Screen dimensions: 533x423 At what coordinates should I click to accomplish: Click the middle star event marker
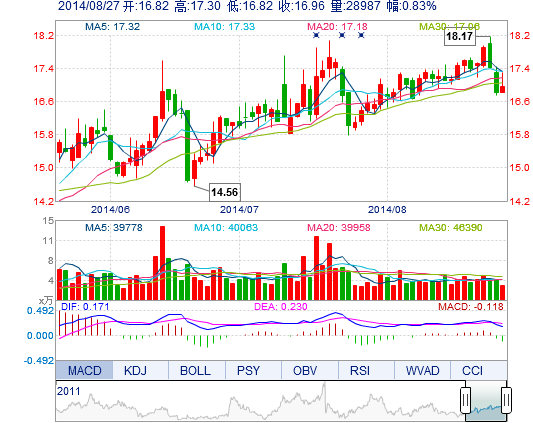click(342, 35)
